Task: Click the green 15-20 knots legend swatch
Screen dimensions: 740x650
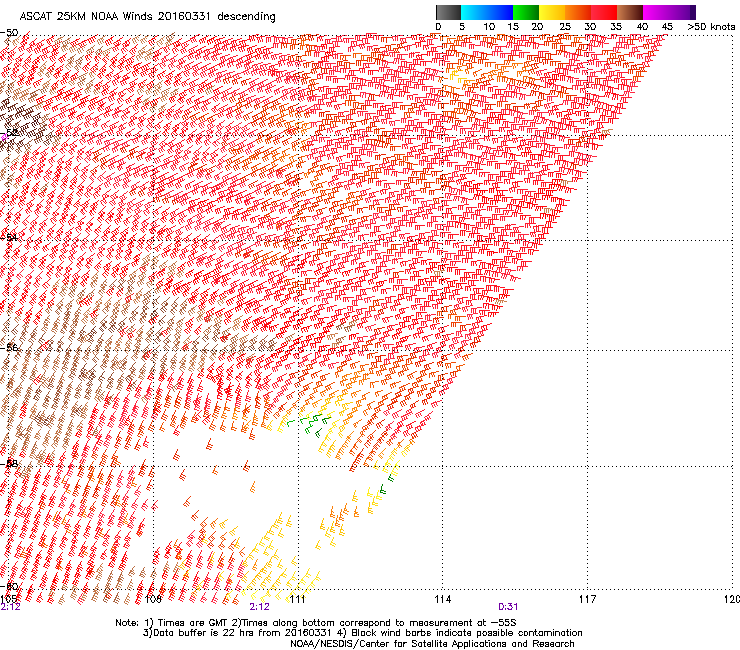Action: pyautogui.click(x=526, y=12)
